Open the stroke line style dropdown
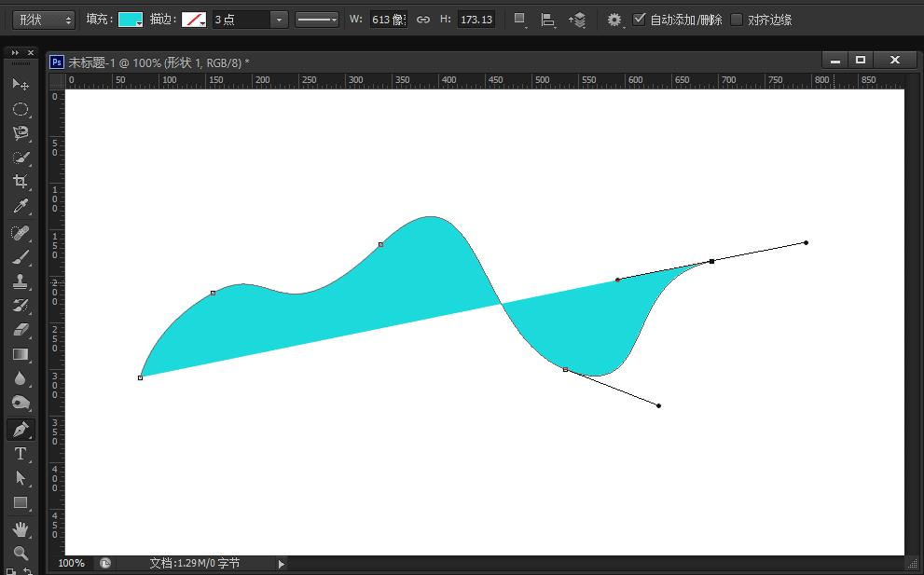This screenshot has height=575, width=924. (316, 20)
